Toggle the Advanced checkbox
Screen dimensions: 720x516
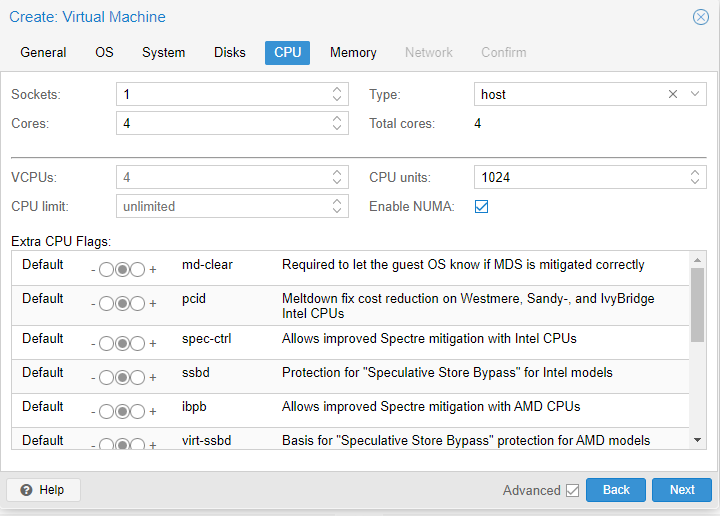(572, 490)
